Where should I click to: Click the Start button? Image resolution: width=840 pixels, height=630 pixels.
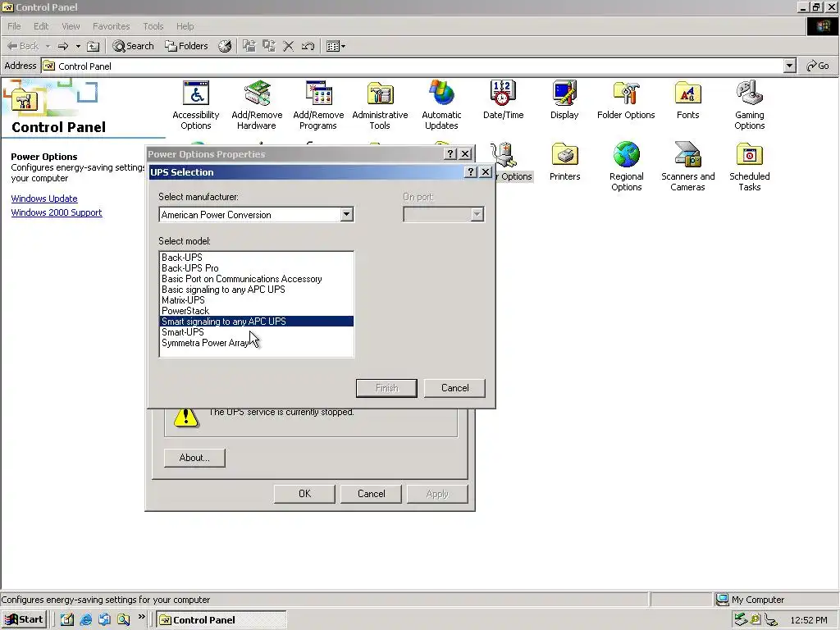(x=24, y=620)
